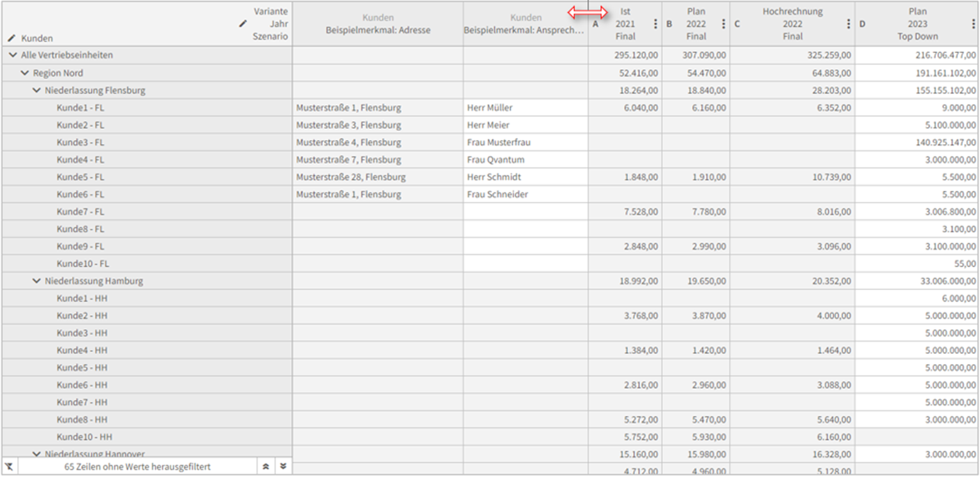This screenshot has width=980, height=477.
Task: Collapse Alle Vertriebseinheiten node
Action: click(x=13, y=55)
